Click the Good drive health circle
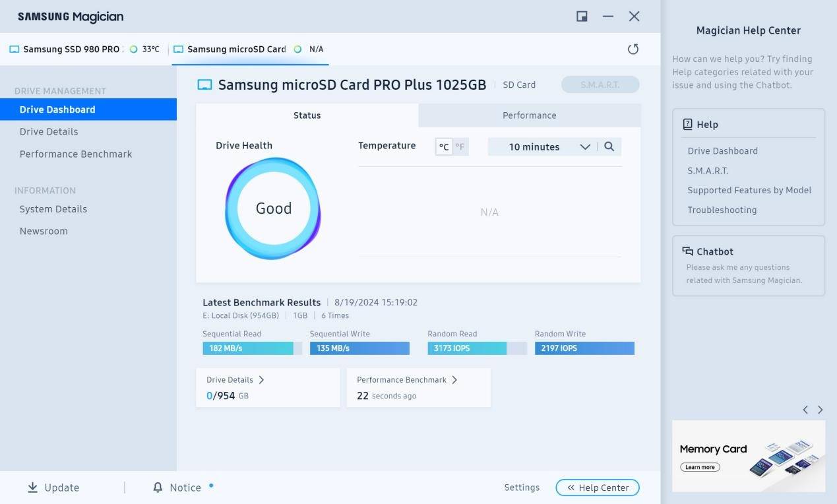 click(x=273, y=208)
